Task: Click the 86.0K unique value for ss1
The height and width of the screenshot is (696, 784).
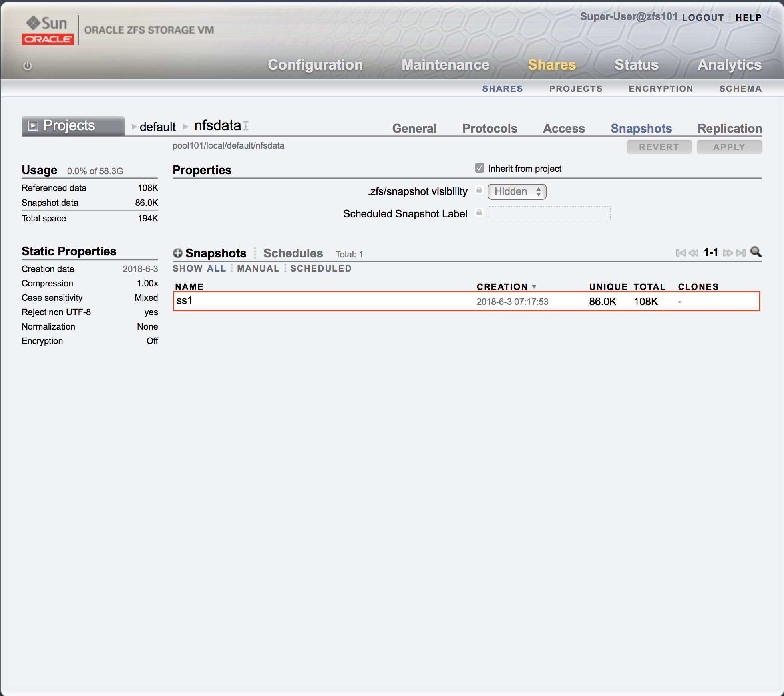Action: pos(603,302)
